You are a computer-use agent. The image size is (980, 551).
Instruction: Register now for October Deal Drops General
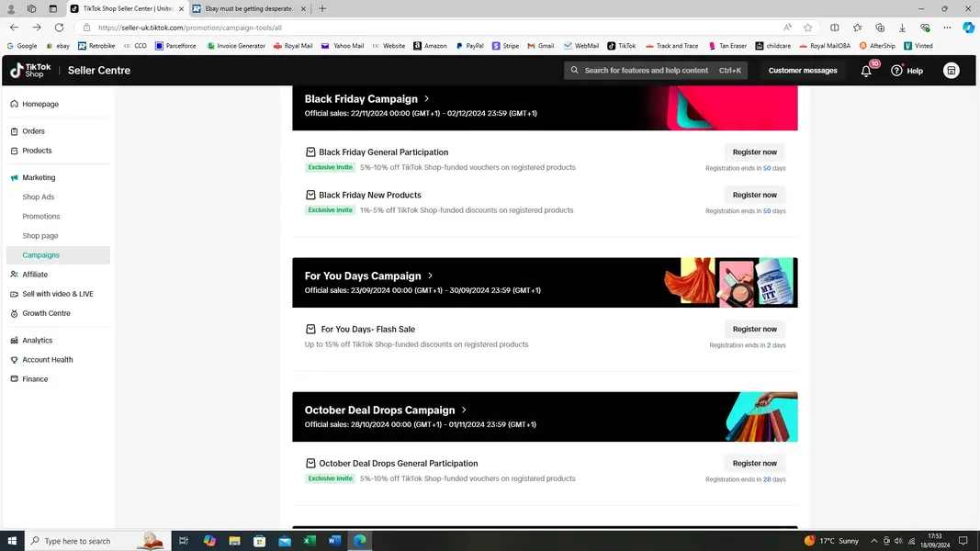pyautogui.click(x=754, y=464)
